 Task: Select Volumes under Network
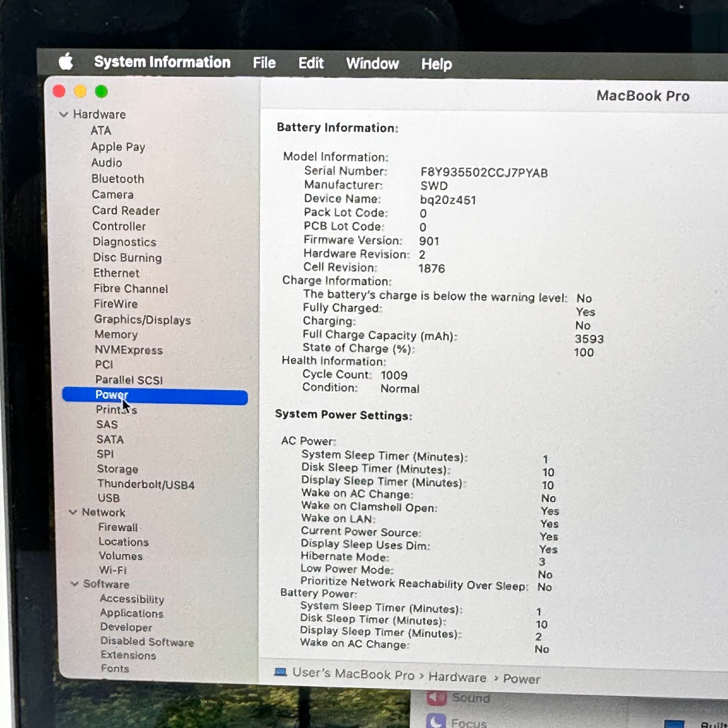point(120,556)
